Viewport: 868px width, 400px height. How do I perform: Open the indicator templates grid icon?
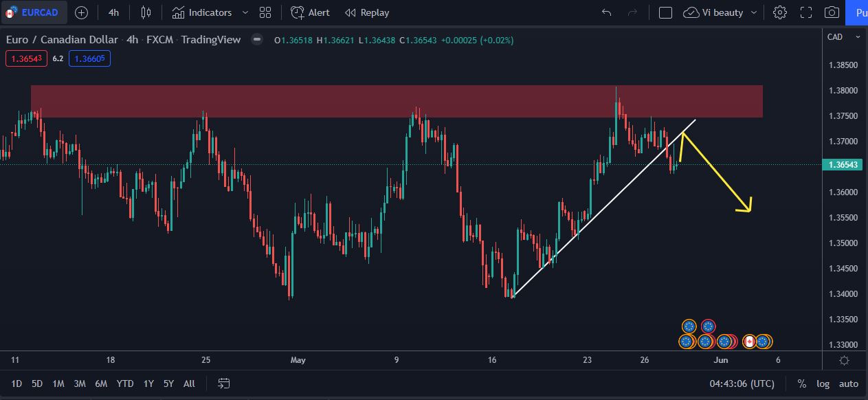click(x=265, y=12)
